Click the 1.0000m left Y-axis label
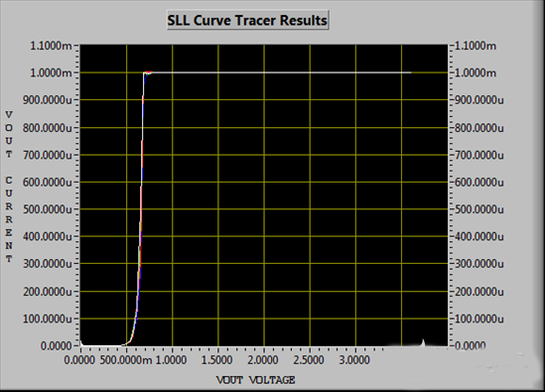 [51, 72]
